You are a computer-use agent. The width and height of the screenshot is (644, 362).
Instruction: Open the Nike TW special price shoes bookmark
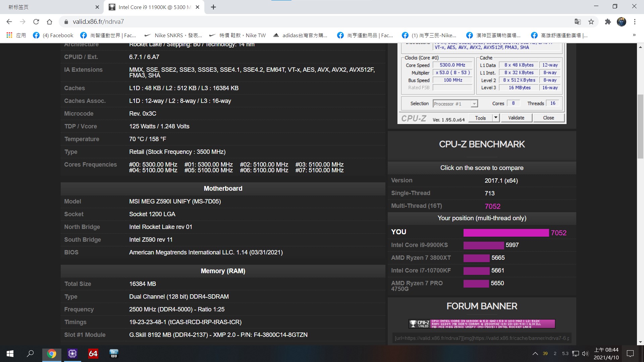tap(237, 35)
